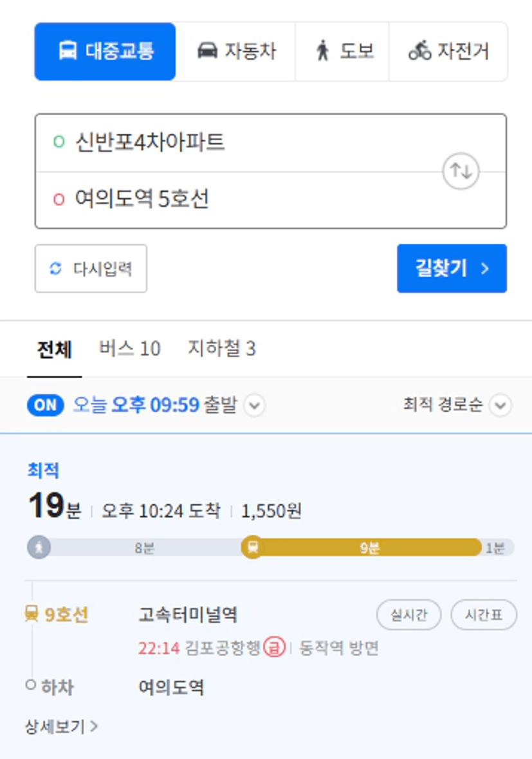
Task: Click the walking icon on route bar
Action: pos(39,547)
